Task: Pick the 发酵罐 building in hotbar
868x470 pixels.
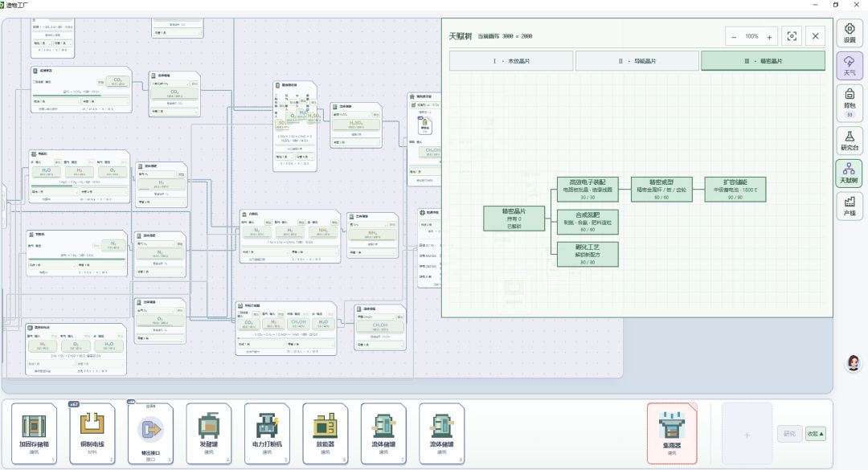Action: [209, 434]
